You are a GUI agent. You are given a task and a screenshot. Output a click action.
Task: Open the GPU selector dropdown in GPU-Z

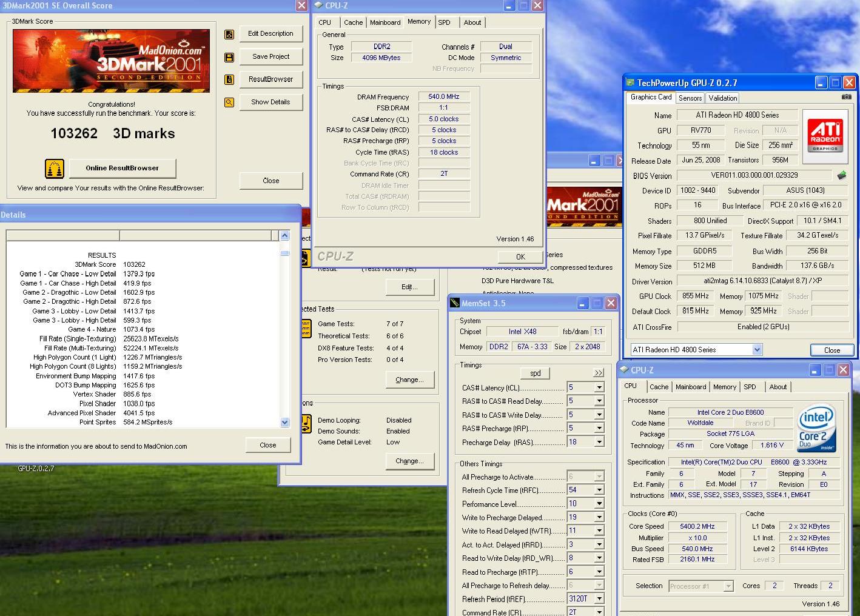tap(757, 350)
